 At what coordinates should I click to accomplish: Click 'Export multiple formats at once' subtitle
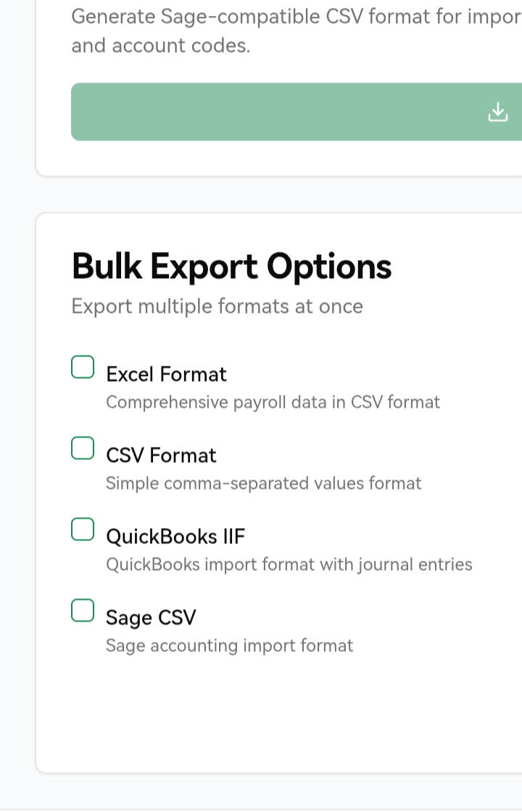click(x=217, y=306)
